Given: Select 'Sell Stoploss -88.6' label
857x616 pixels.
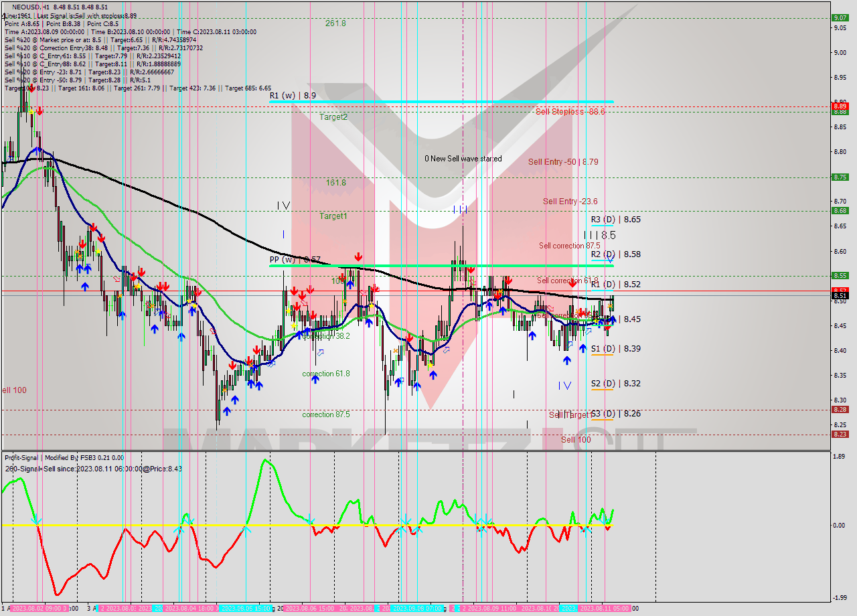Looking at the screenshot, I should click(x=570, y=111).
